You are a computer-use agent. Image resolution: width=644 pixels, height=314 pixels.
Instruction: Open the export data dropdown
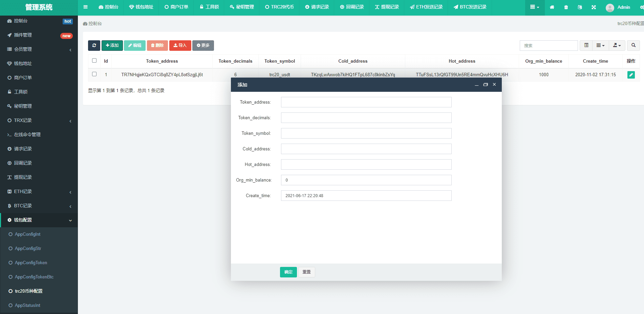pos(617,45)
